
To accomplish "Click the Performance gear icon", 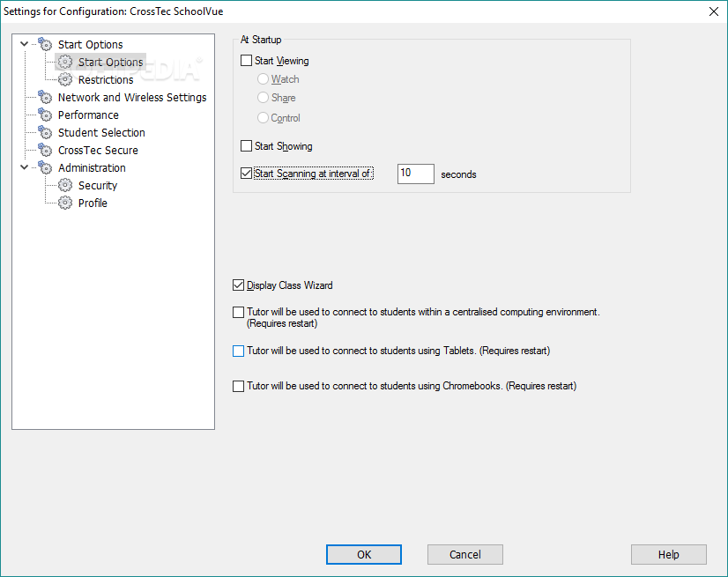I will (45, 115).
